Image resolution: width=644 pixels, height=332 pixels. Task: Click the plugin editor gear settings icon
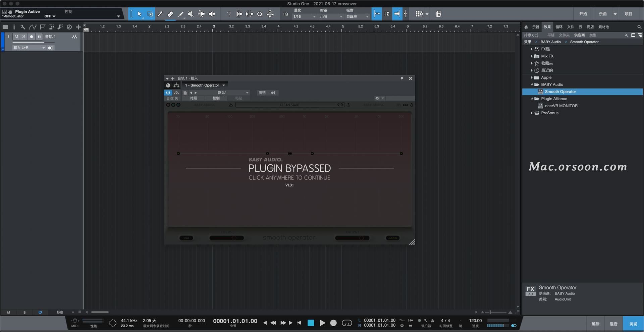(377, 98)
